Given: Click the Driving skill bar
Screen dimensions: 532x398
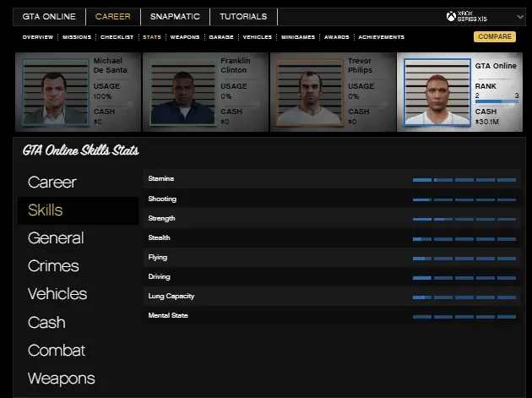Looking at the screenshot, I should 464,278.
